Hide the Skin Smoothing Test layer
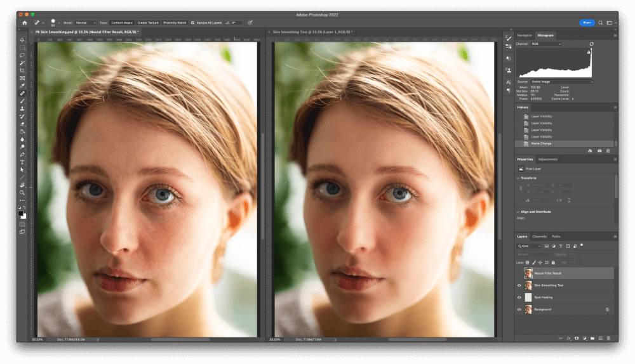This screenshot has width=635, height=364. [520, 285]
